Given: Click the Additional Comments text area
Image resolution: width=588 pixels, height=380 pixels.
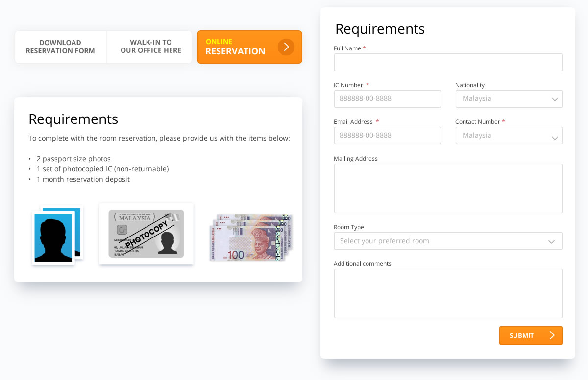Looking at the screenshot, I should point(448,293).
